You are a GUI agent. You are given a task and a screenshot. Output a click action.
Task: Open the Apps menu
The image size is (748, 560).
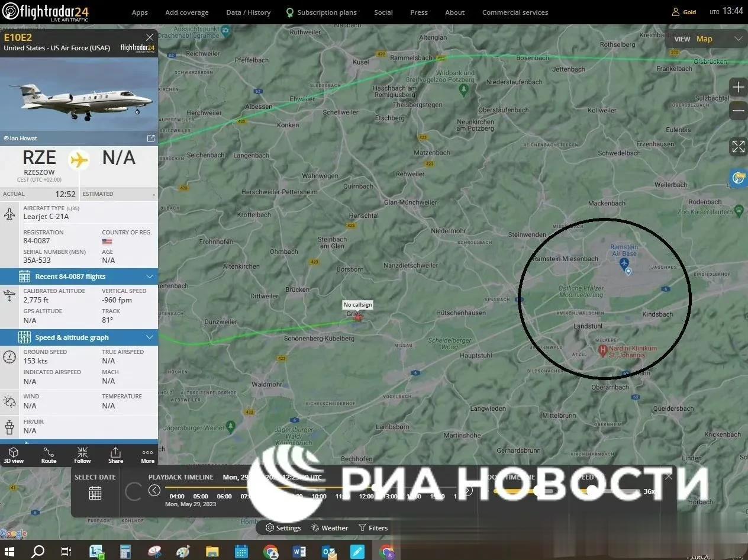click(x=140, y=12)
